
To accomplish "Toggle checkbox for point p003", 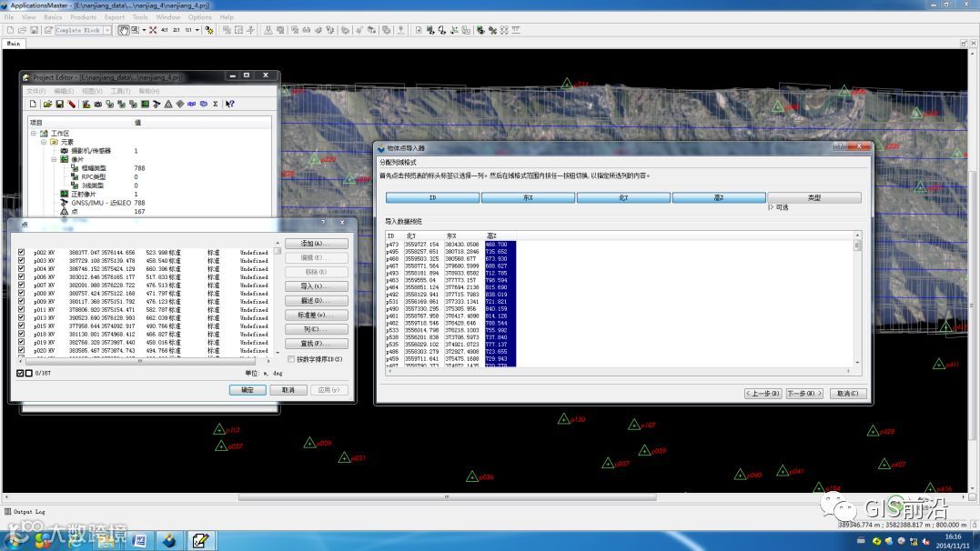I will (x=21, y=261).
